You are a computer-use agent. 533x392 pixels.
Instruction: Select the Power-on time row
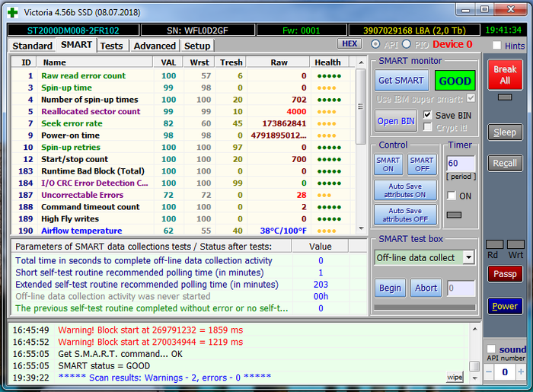[x=184, y=135]
